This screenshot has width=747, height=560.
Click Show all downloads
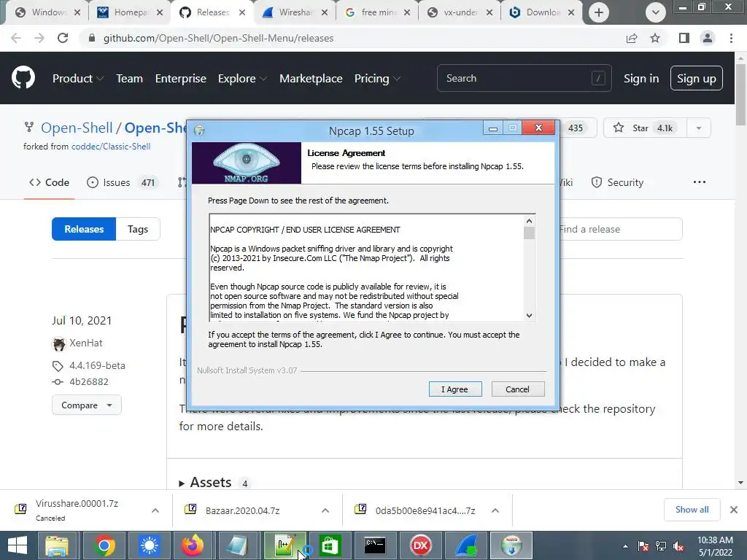point(692,510)
